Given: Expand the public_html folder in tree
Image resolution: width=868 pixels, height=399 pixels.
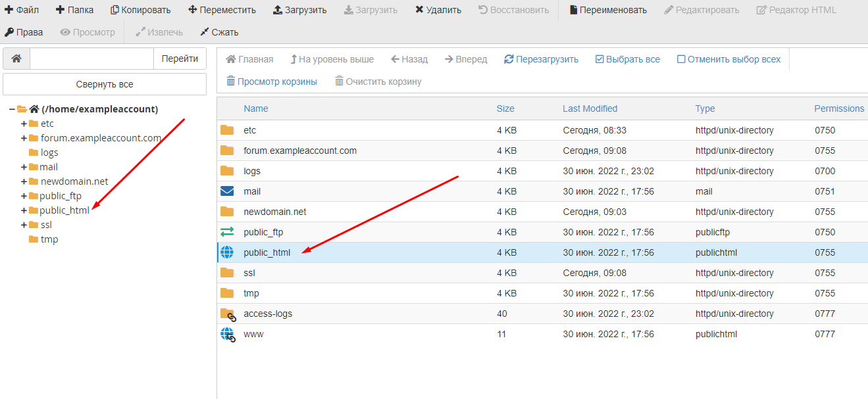Looking at the screenshot, I should [24, 210].
